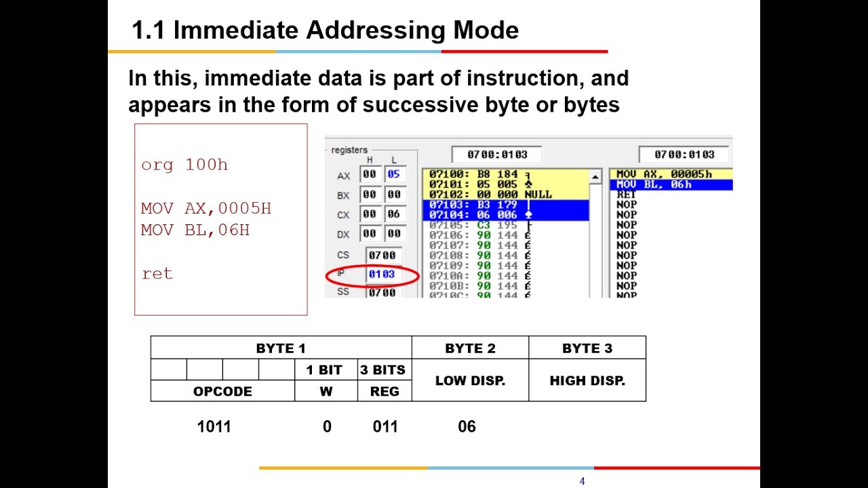Click the 'MOV BL,06H' source line

195,230
